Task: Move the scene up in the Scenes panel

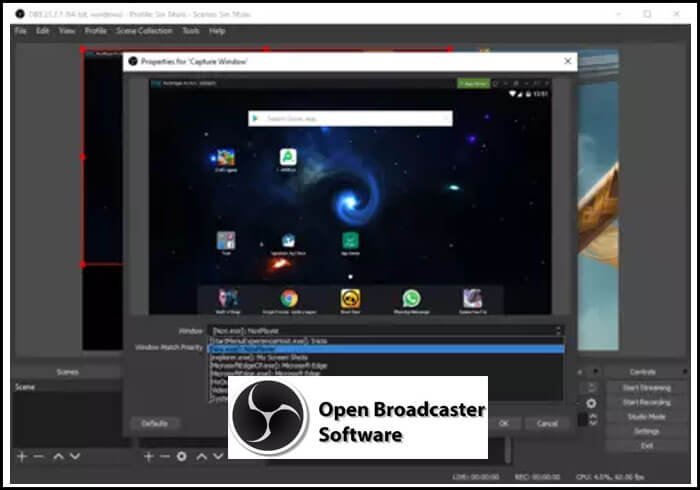Action: click(58, 456)
